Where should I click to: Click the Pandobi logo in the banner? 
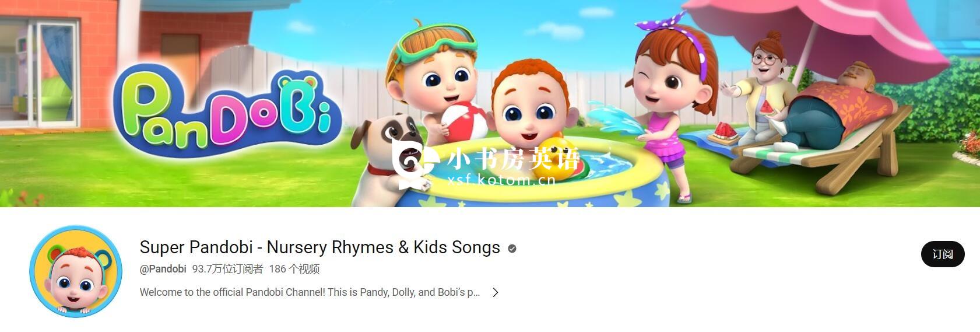226,111
